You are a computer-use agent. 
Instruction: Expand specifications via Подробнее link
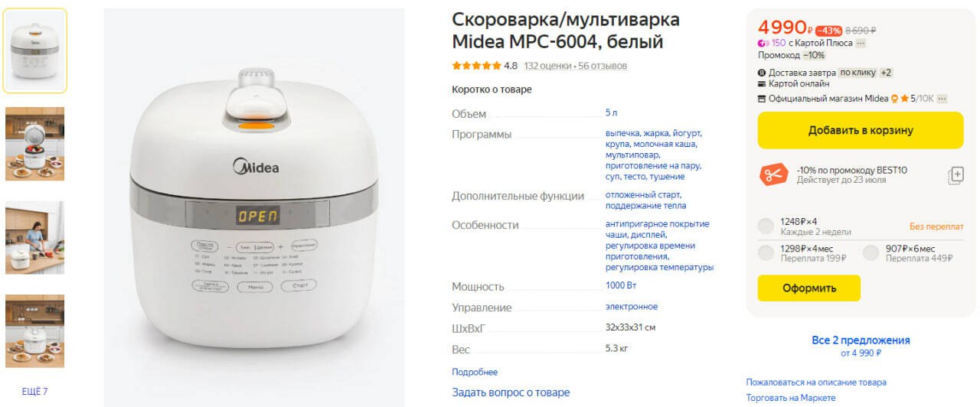point(475,373)
